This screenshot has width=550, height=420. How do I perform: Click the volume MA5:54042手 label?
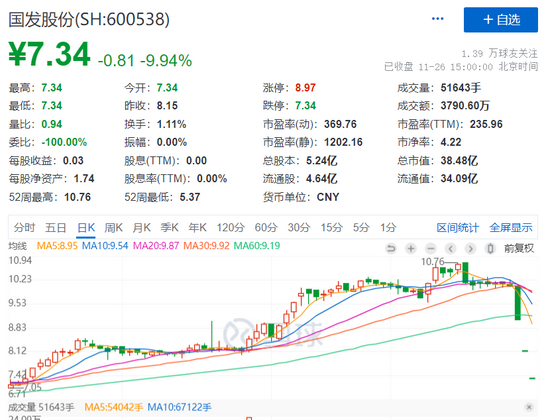click(x=114, y=407)
